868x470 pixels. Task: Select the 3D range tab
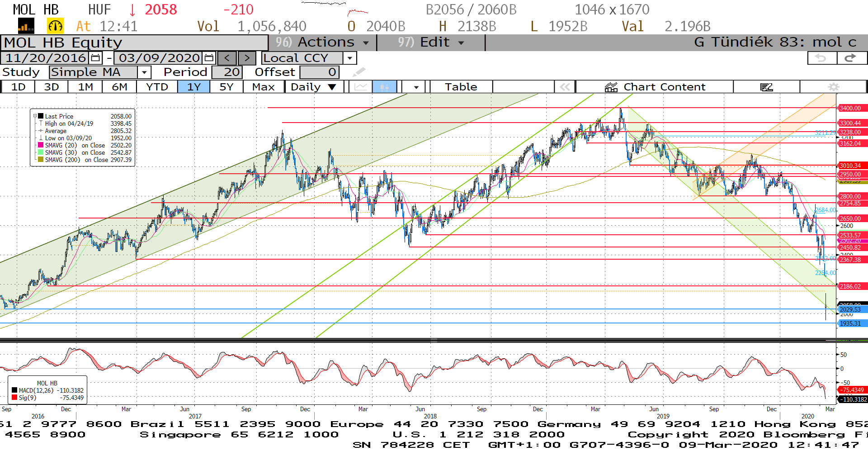(x=52, y=87)
